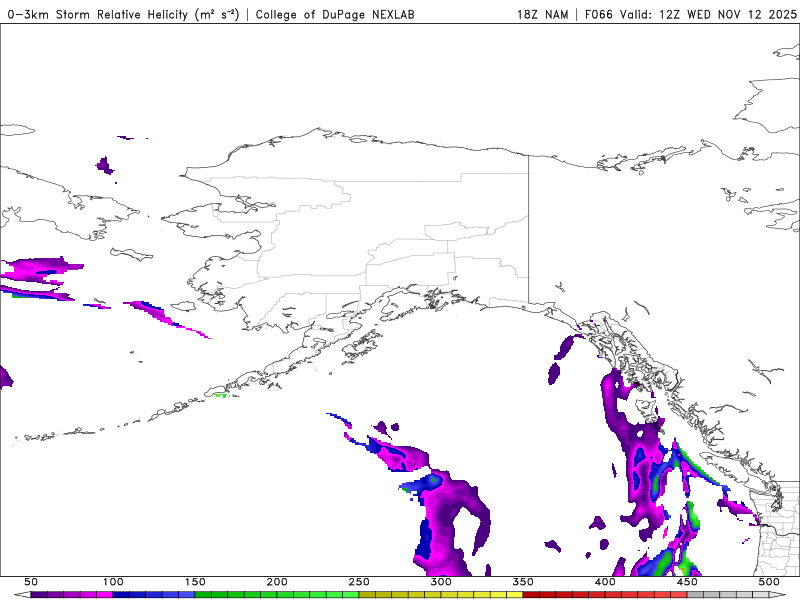Select the dark purple swatch at the scale start

tap(39, 595)
